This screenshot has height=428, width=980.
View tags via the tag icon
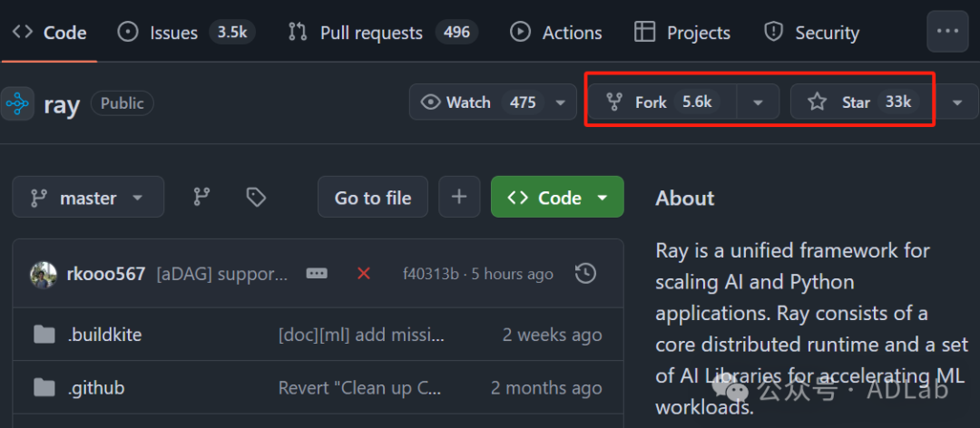pos(256,198)
